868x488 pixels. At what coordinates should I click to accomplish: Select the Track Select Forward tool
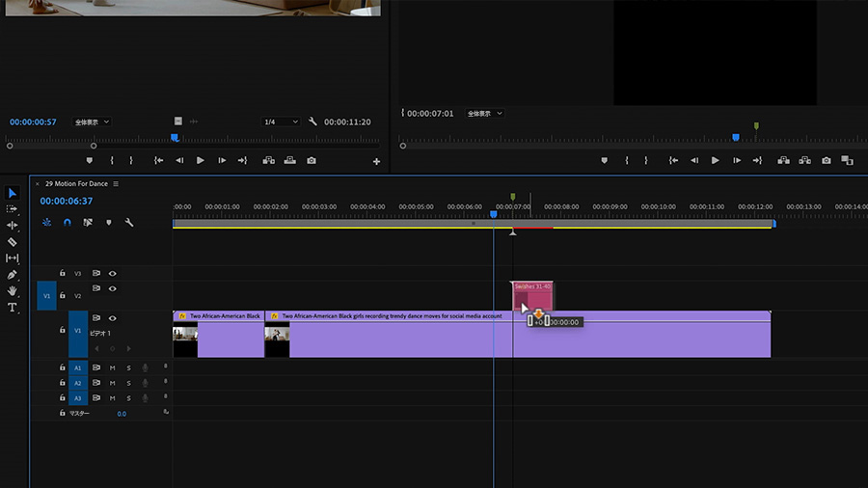click(x=12, y=209)
